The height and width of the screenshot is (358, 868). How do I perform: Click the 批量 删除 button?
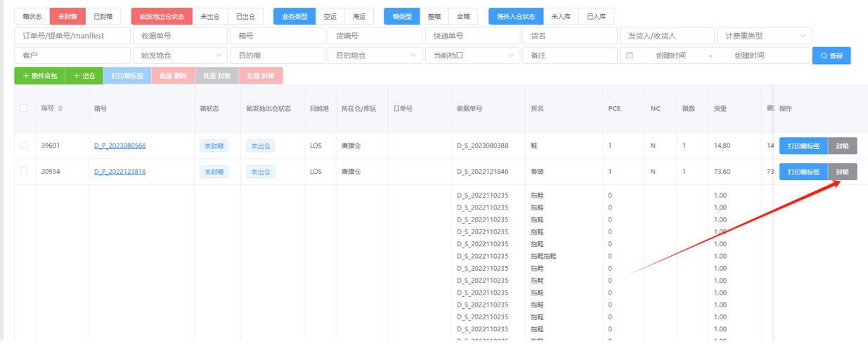[173, 76]
